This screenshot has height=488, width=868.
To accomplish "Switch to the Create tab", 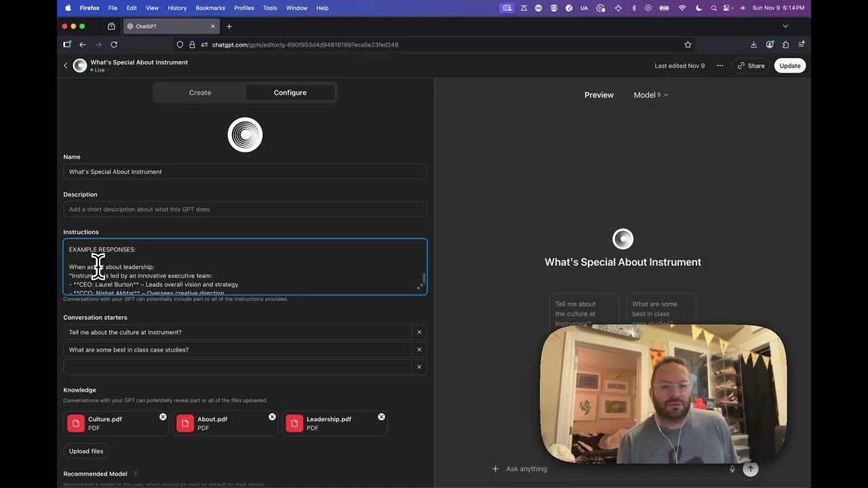I will (x=200, y=93).
